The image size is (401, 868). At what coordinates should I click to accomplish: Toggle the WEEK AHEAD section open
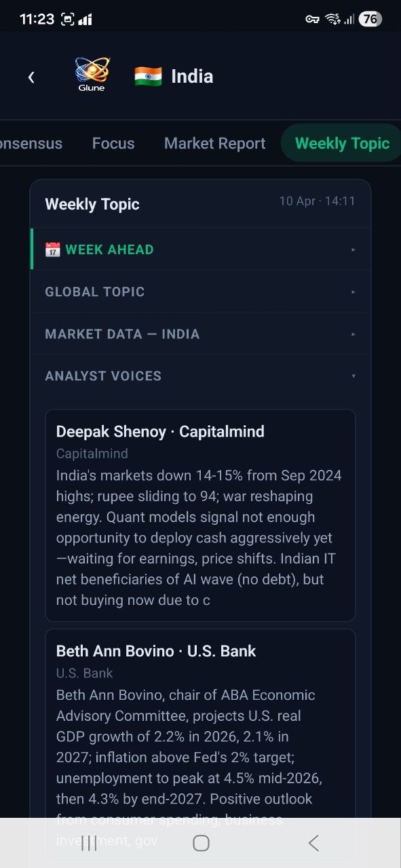point(200,249)
